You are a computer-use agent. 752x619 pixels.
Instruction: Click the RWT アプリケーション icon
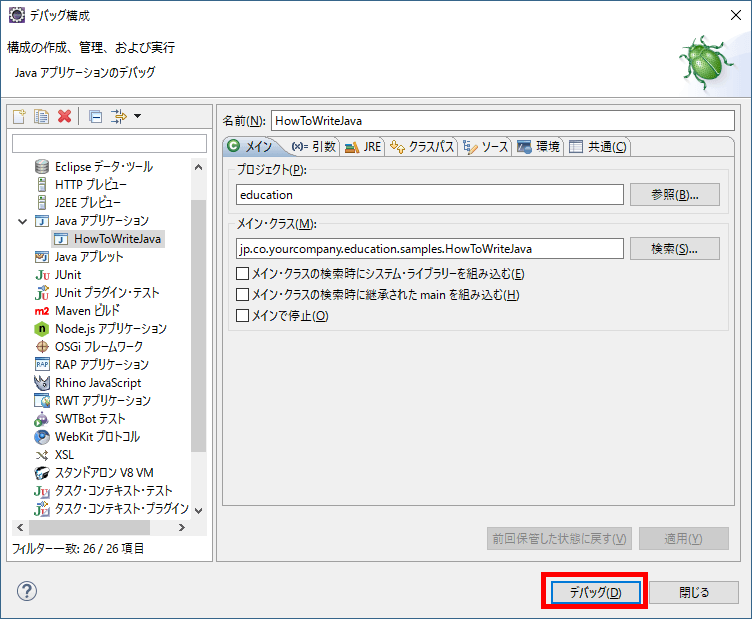tap(42, 400)
